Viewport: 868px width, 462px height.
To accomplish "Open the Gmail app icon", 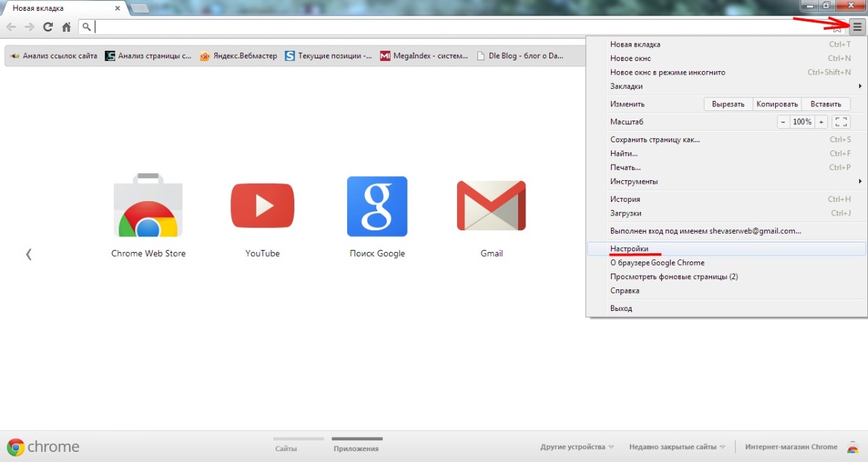I will [492, 207].
